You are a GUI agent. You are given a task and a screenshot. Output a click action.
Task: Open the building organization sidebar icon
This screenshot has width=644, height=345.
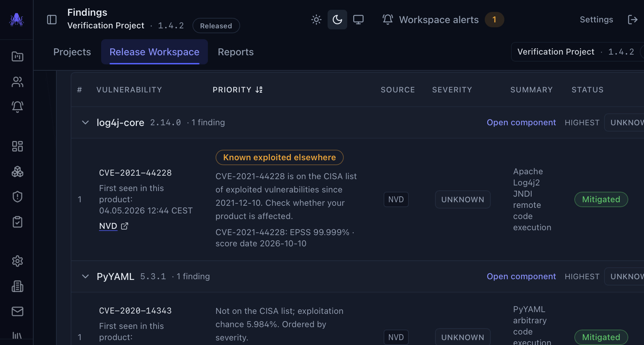17,286
